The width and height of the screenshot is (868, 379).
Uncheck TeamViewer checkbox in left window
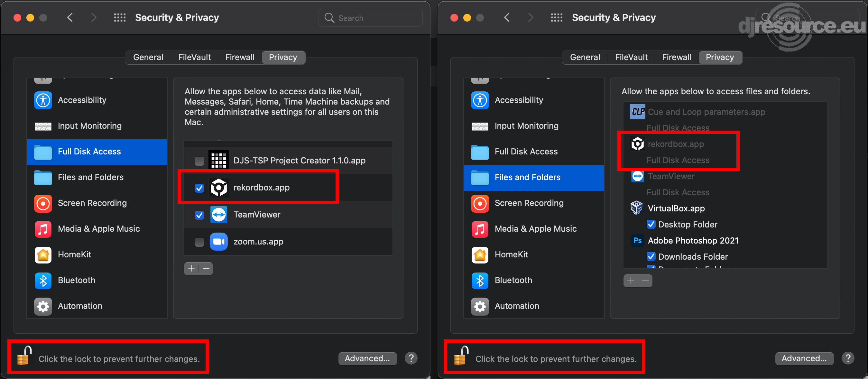click(199, 215)
